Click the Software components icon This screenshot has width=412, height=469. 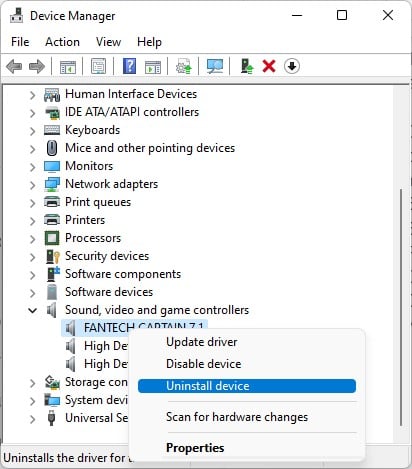pyautogui.click(x=53, y=274)
